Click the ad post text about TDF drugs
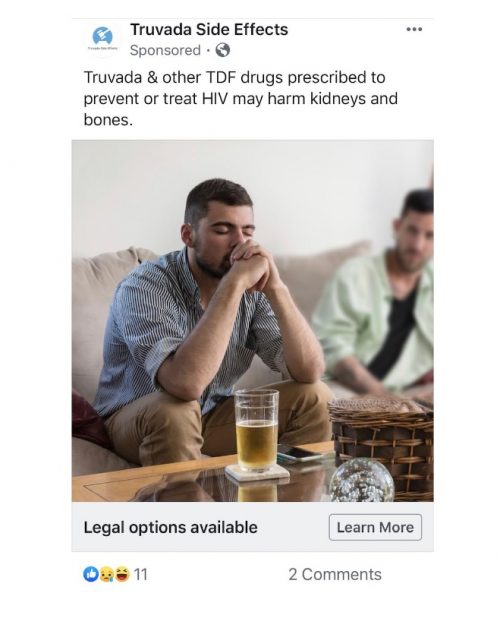Screen dimensions: 500x634 [241, 98]
